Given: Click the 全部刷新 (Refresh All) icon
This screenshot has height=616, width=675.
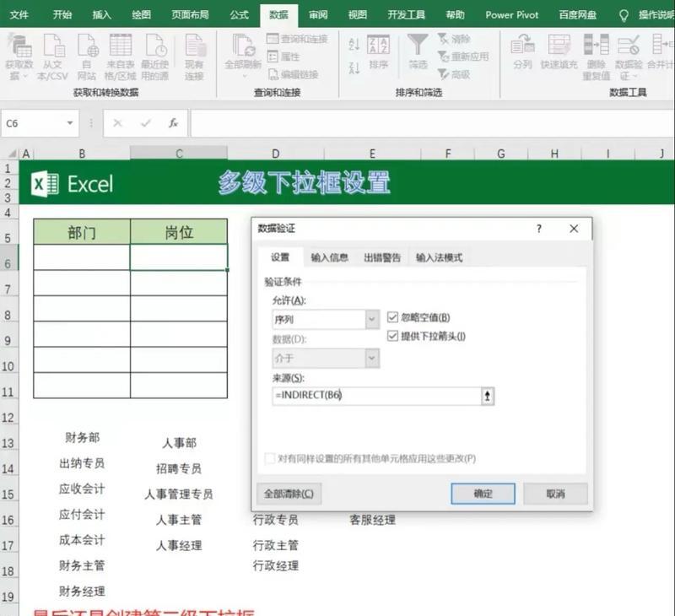Looking at the screenshot, I should click(x=243, y=46).
